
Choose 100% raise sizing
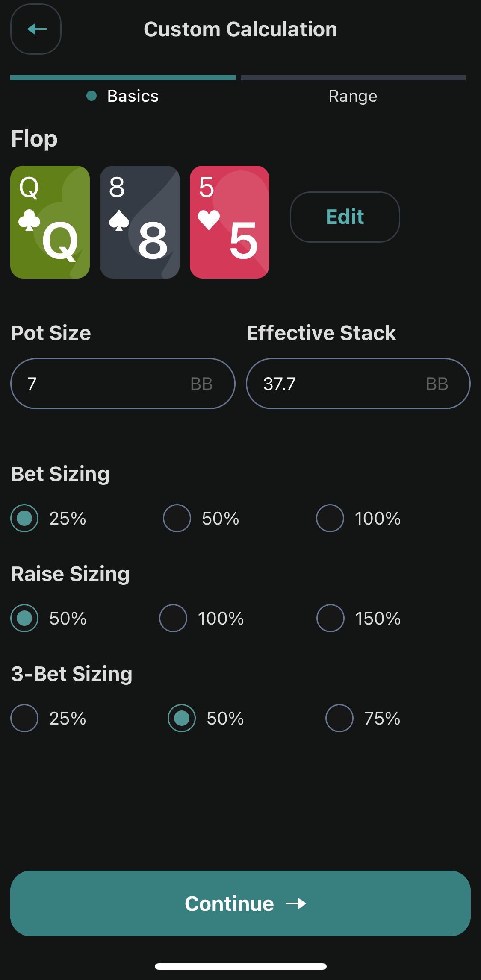(173, 618)
